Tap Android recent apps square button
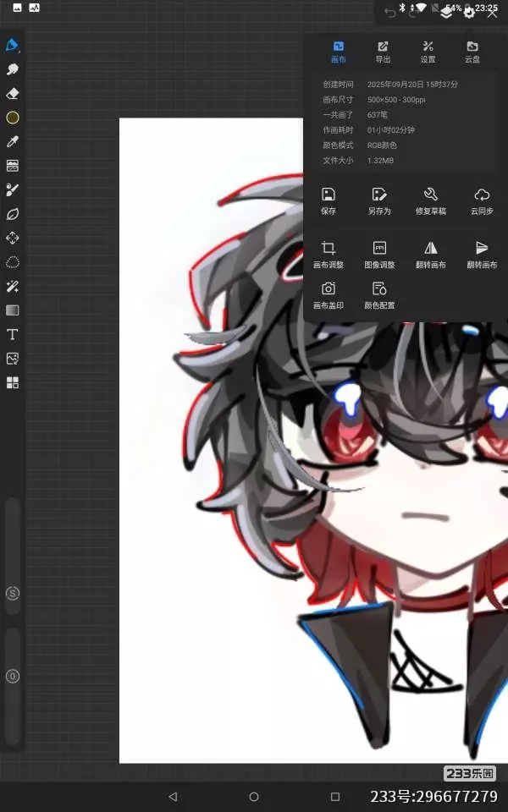The height and width of the screenshot is (812, 508). coord(335,797)
